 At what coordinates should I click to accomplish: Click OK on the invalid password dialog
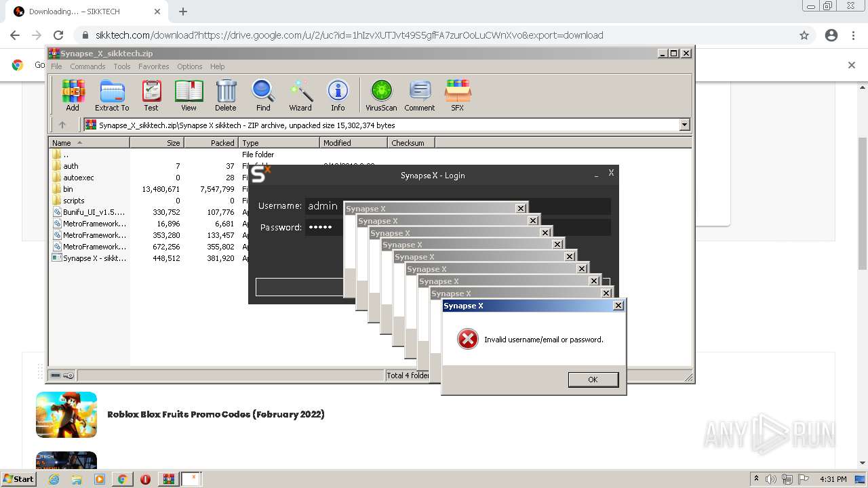[593, 380]
